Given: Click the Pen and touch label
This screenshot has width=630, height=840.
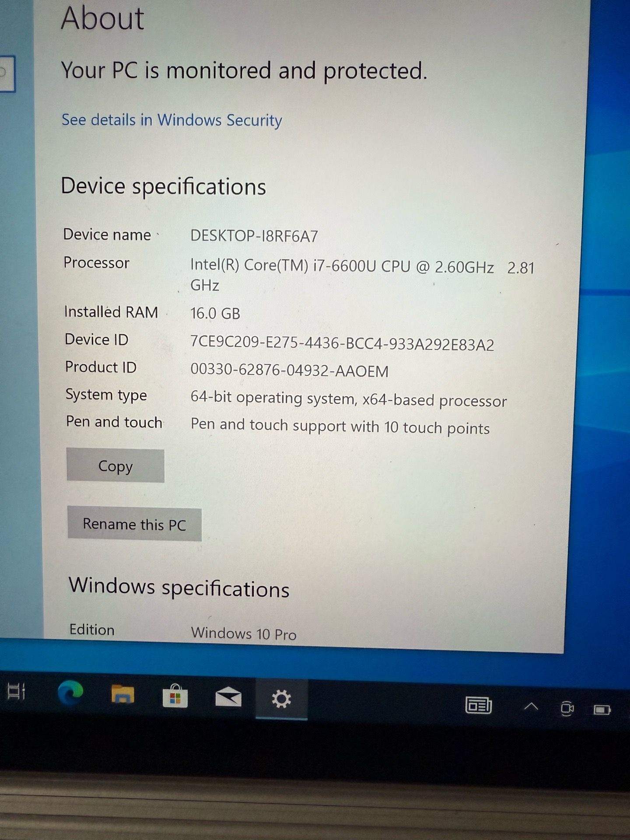Looking at the screenshot, I should click(x=114, y=422).
